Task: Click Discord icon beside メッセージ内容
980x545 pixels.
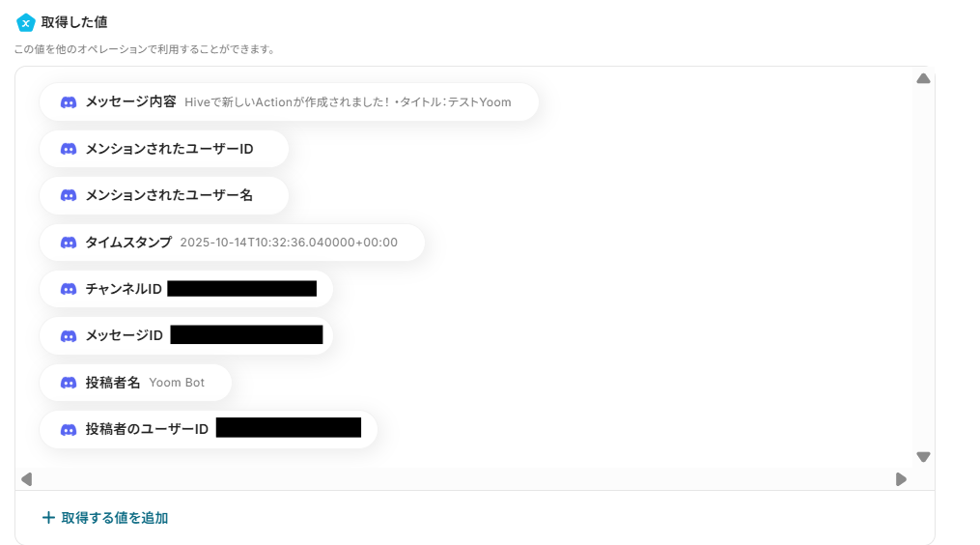Action: click(x=69, y=102)
